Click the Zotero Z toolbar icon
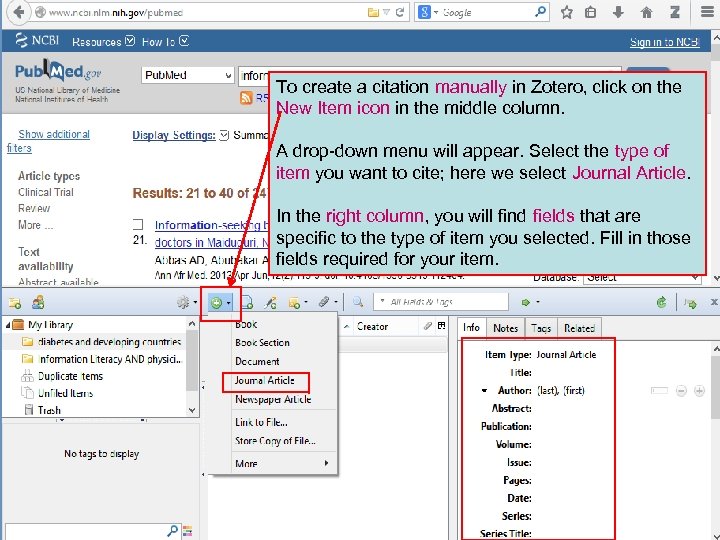 [x=675, y=12]
